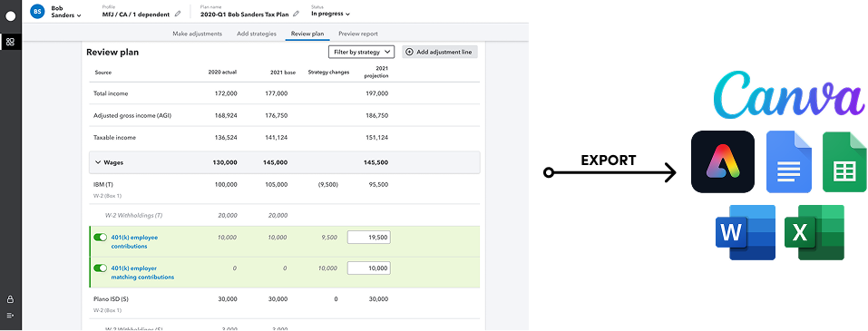
Task: Click the 2020 actual column header
Action: pos(222,73)
